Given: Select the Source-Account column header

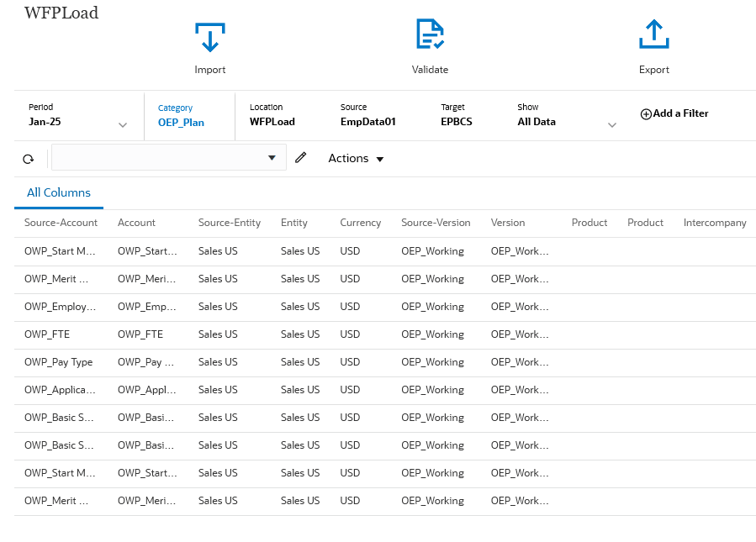Looking at the screenshot, I should (61, 223).
